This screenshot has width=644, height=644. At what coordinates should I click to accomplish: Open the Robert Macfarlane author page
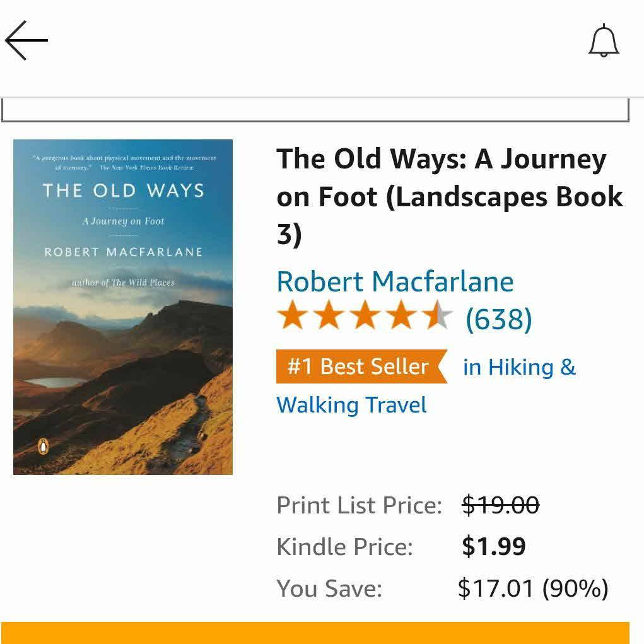[395, 281]
